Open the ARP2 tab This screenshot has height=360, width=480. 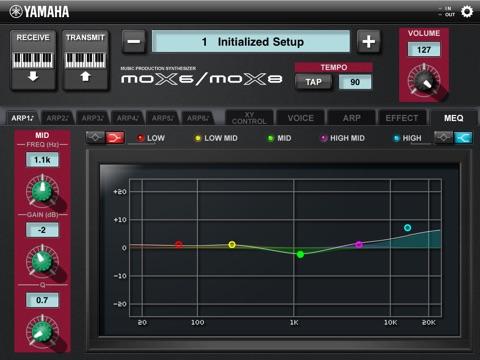tap(57, 118)
